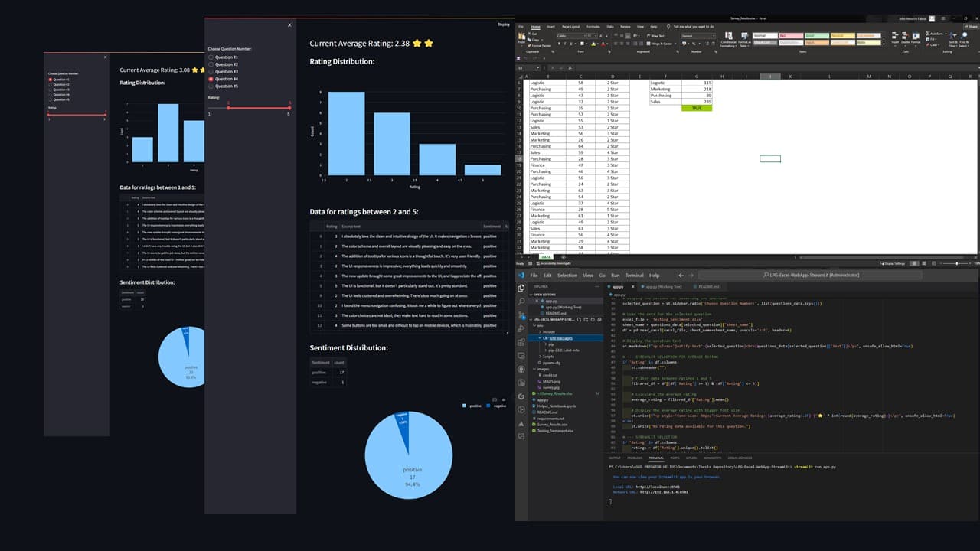
Task: Open the localhost:8501 link in terminal
Action: pos(657,485)
